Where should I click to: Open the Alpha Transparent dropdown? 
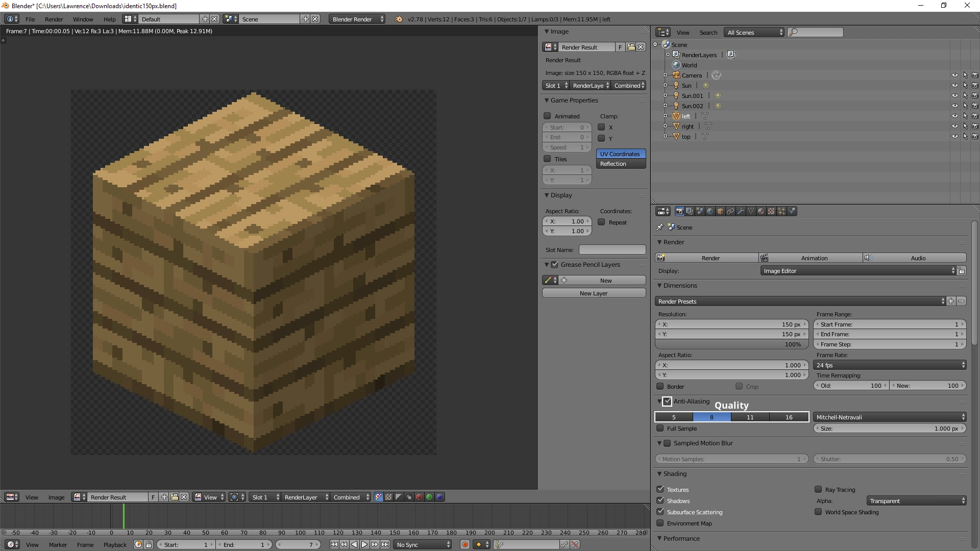(916, 501)
